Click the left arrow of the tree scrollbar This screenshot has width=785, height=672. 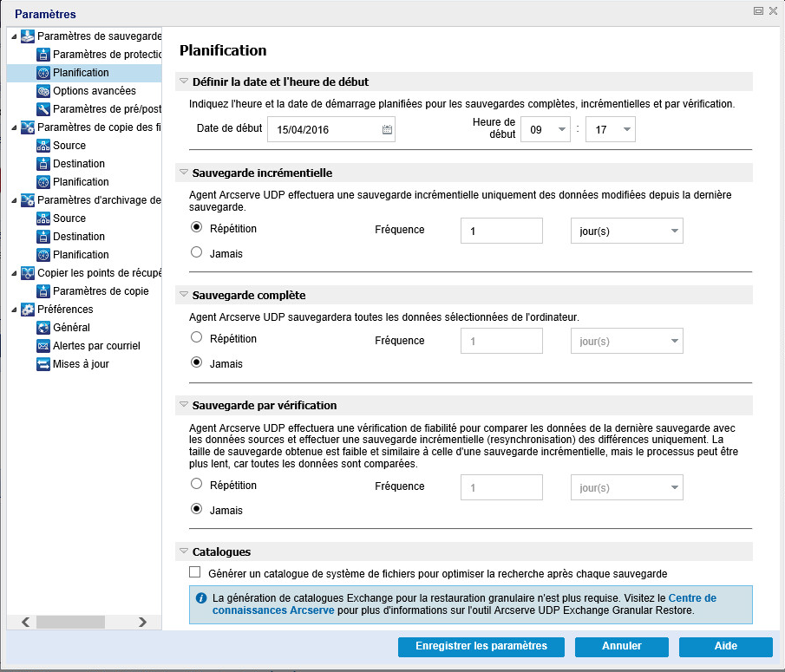25,622
